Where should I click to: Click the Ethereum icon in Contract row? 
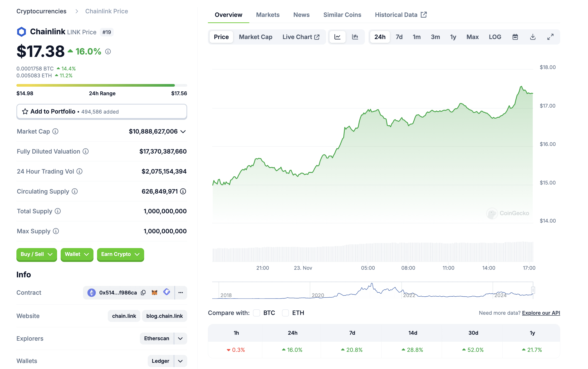pos(91,293)
